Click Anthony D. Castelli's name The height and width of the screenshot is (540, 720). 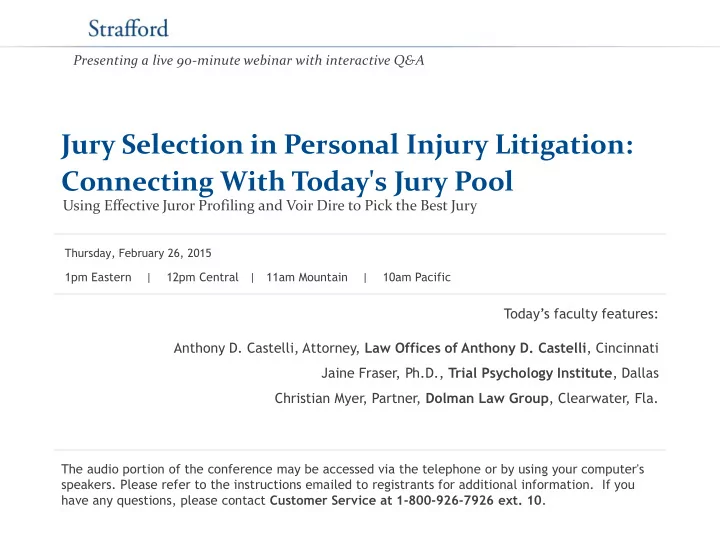point(234,348)
